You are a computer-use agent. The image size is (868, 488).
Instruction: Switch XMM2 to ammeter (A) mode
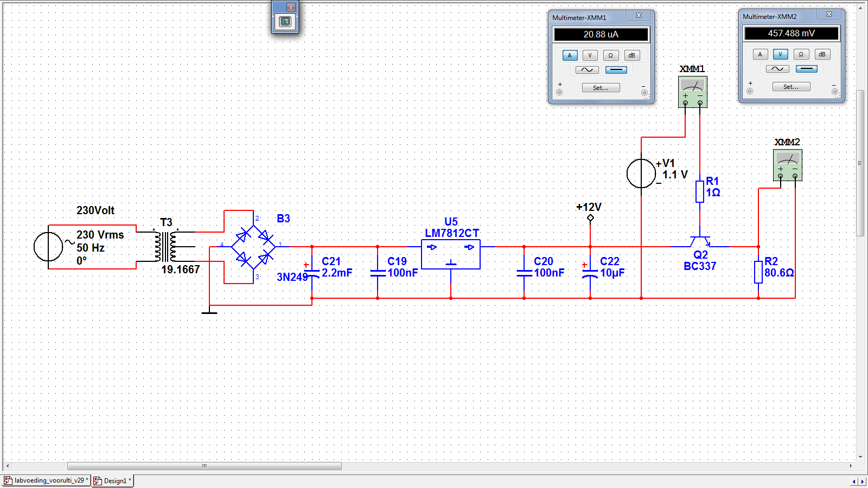point(759,54)
